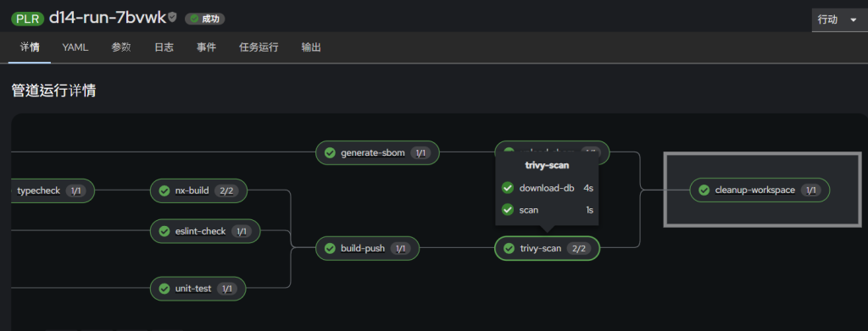This screenshot has width=868, height=331.
Task: Click the eslint-check success check icon
Action: (164, 231)
